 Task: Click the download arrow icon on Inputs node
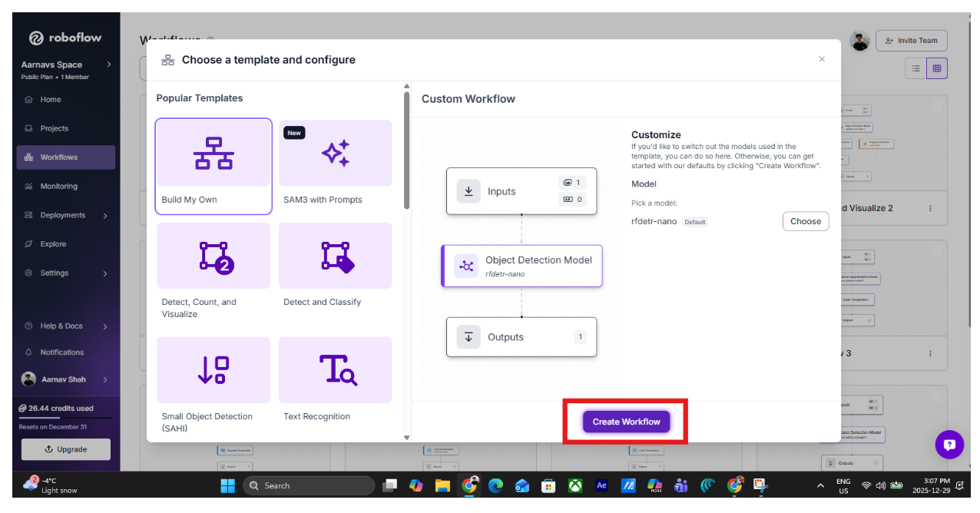468,191
